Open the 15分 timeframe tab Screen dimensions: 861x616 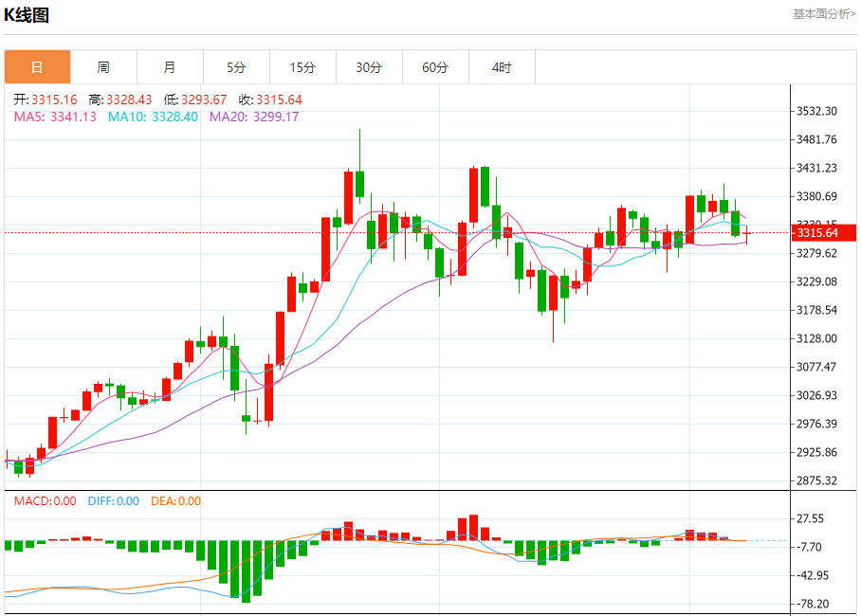tap(303, 67)
